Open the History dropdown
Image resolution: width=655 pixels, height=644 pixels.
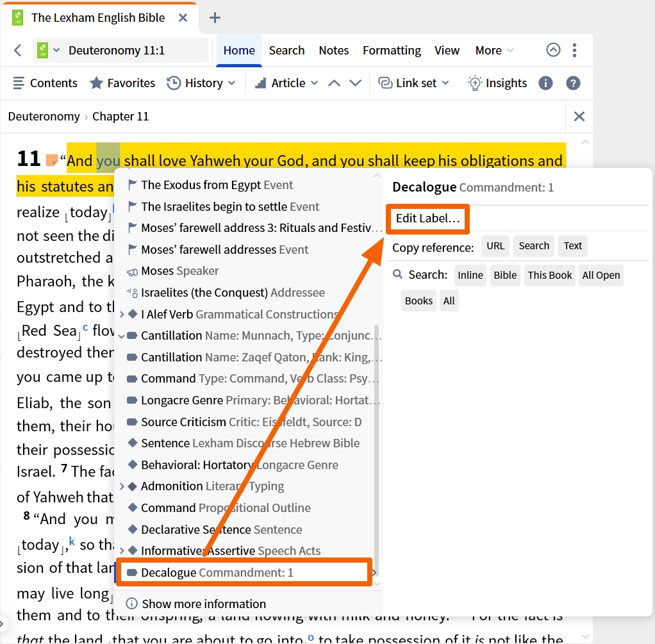(x=201, y=83)
